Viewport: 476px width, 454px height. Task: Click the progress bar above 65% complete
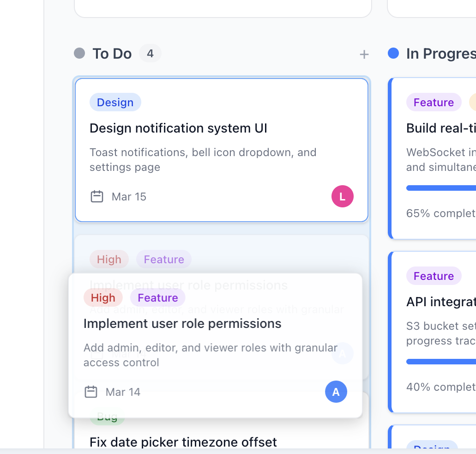(441, 188)
